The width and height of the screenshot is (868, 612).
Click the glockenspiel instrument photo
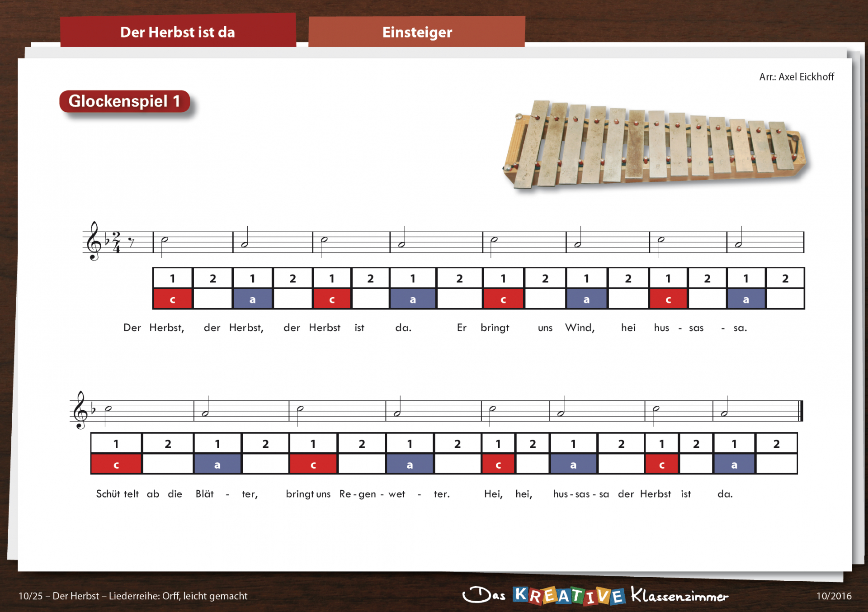tap(656, 145)
